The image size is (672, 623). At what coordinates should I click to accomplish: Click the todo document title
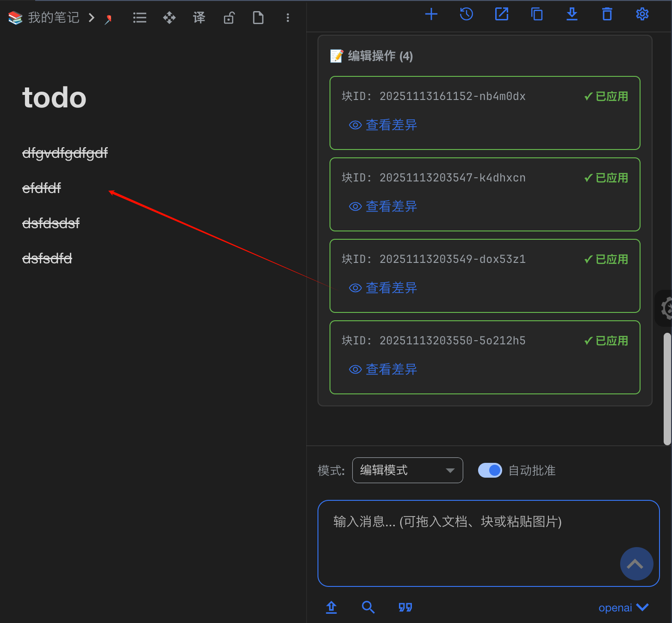pyautogui.click(x=55, y=98)
